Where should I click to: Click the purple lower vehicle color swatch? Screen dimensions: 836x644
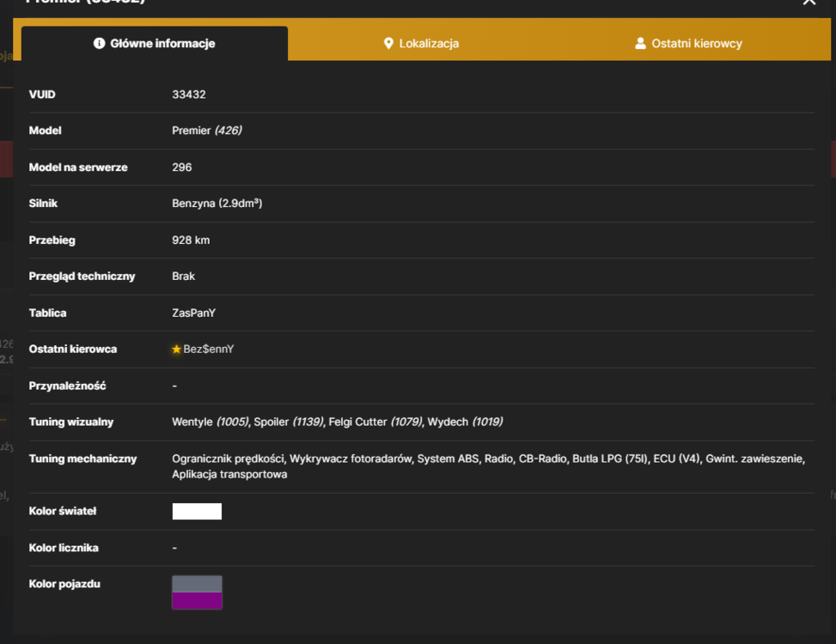pyautogui.click(x=197, y=600)
